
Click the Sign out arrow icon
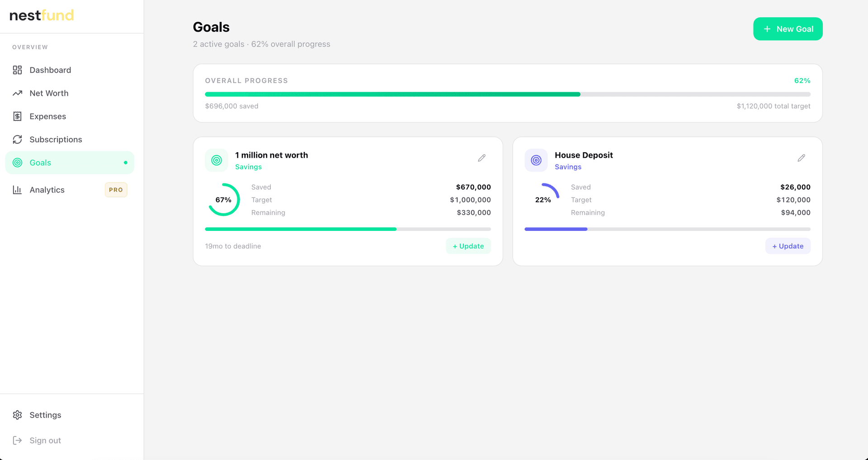tap(17, 440)
